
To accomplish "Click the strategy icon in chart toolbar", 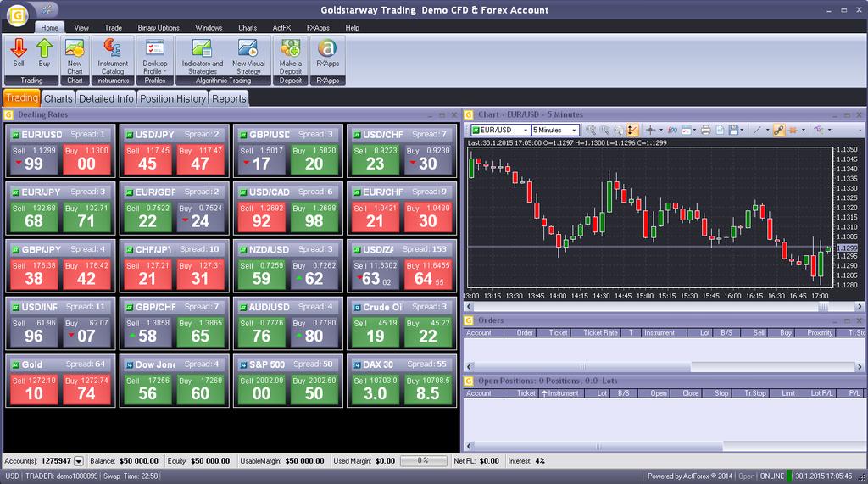I will (x=819, y=131).
